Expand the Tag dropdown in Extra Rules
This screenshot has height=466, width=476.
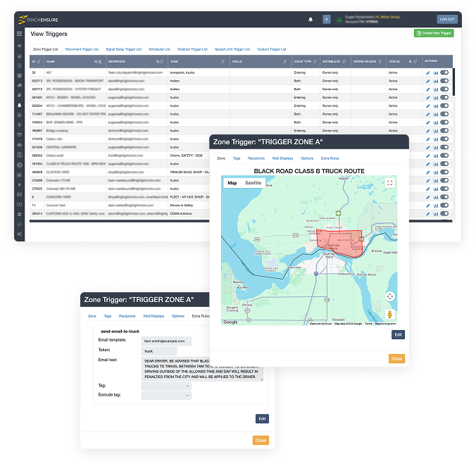166,386
